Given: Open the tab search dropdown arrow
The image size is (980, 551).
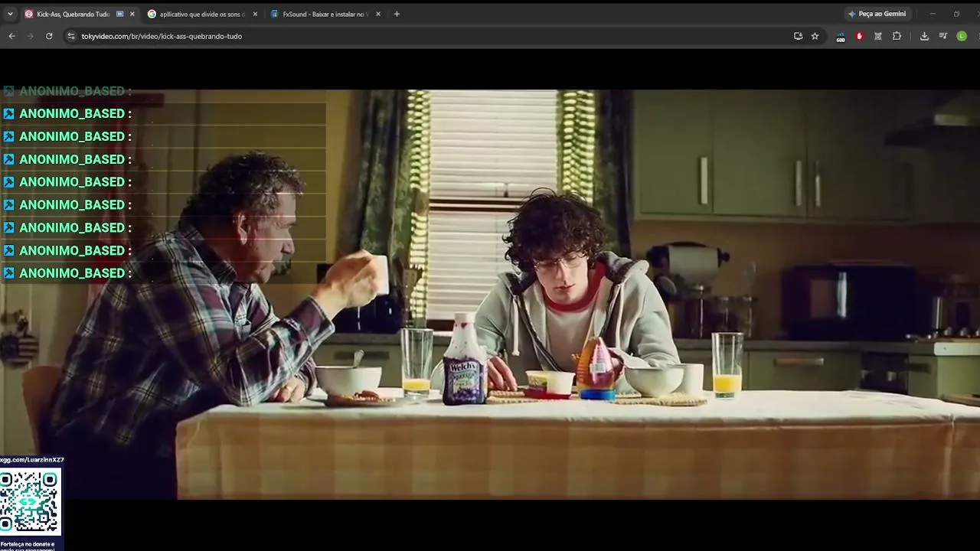Looking at the screenshot, I should [10, 14].
